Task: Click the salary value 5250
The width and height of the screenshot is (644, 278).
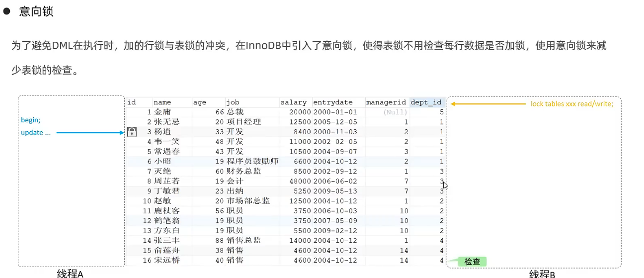Action: 302,191
